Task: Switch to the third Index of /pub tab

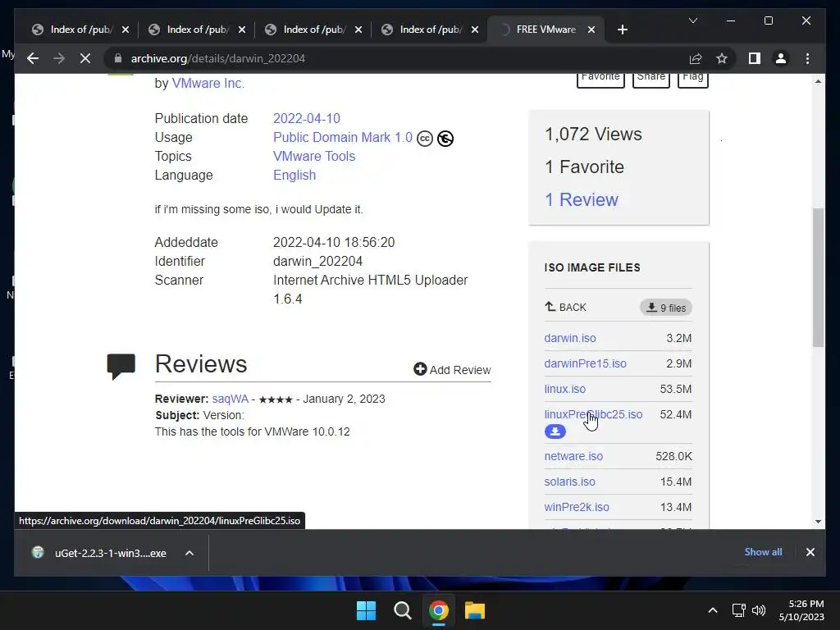Action: 313,30
